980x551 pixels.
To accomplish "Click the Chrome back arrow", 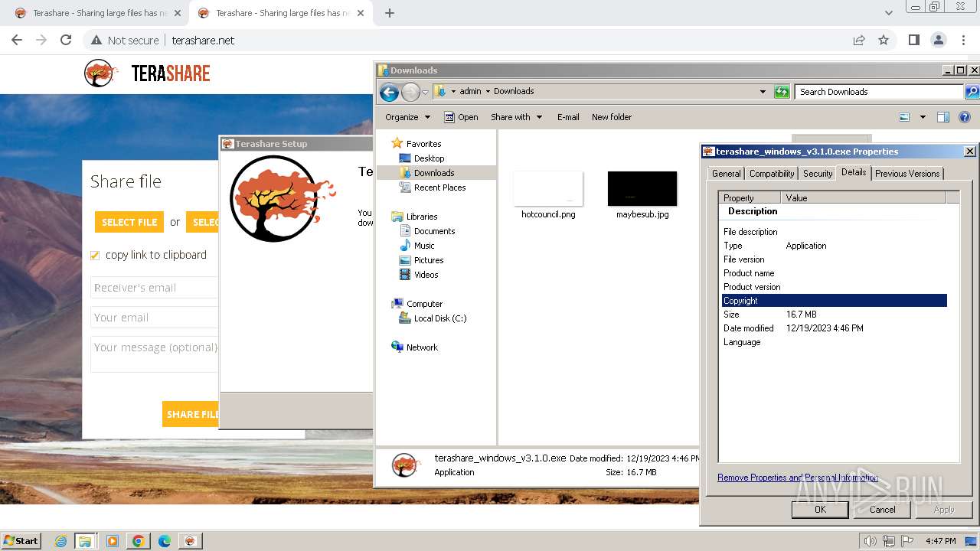I will click(17, 40).
